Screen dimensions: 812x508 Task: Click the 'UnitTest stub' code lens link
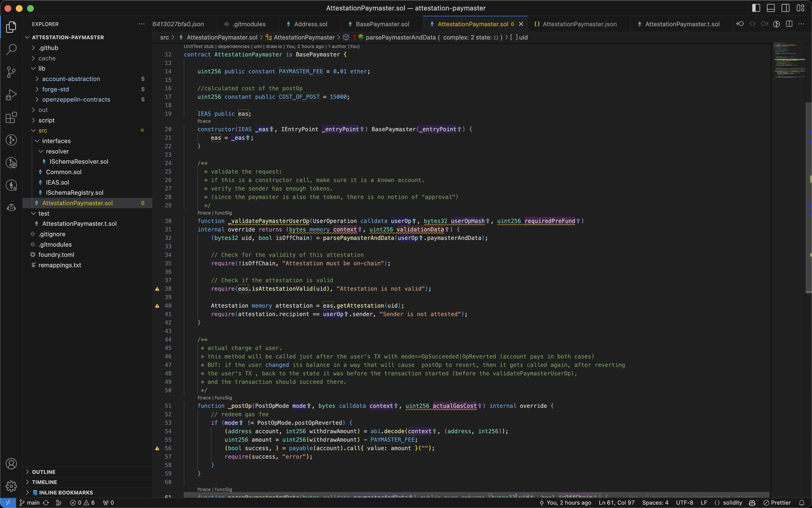point(199,46)
